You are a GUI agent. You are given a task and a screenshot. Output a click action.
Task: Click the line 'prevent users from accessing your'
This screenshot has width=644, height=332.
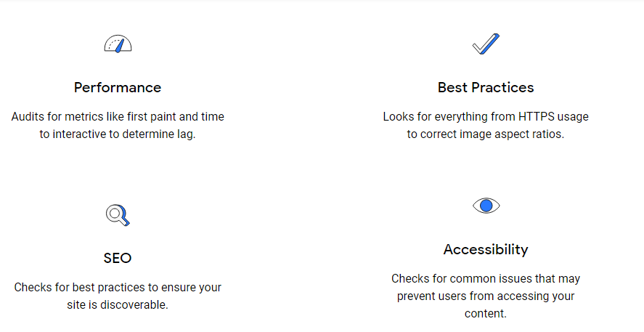486,296
